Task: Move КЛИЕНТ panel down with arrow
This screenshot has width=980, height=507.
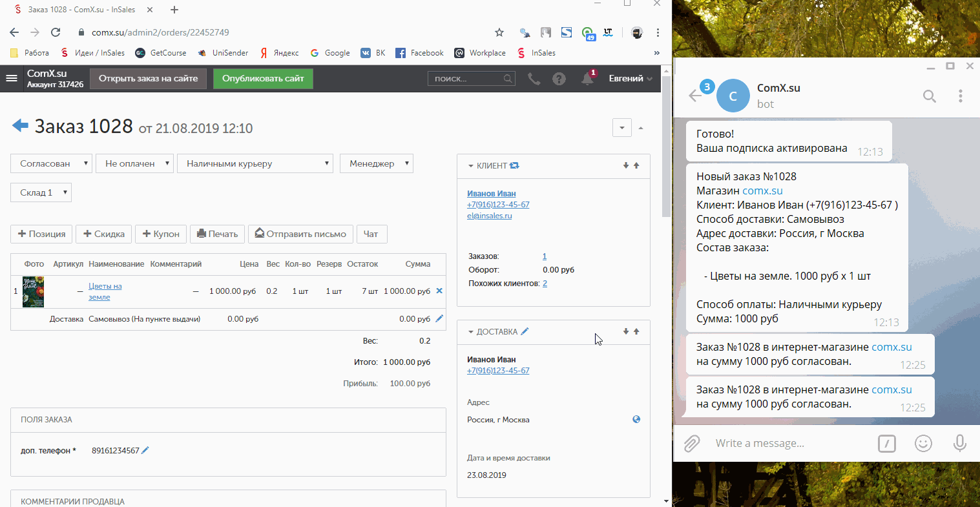Action: click(625, 165)
